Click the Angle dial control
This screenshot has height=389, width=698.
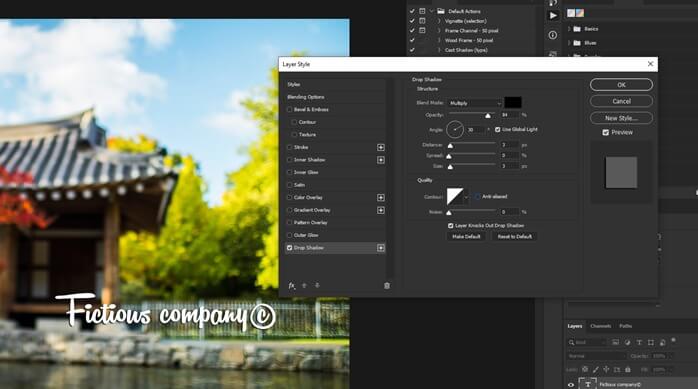[x=455, y=130]
